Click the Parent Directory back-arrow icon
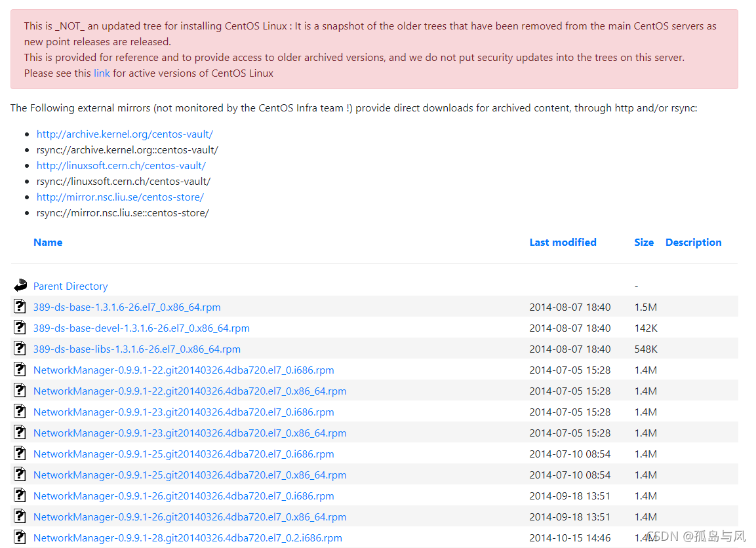The image size is (756, 548). (20, 285)
